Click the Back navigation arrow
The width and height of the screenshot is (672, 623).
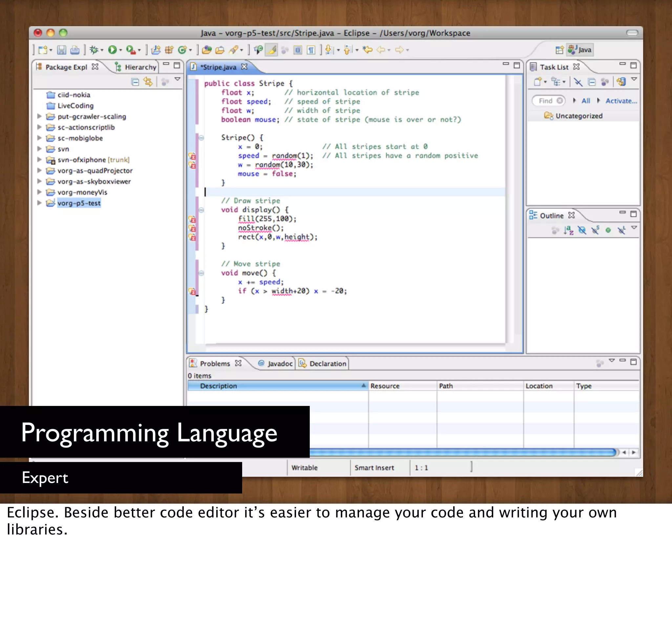(381, 50)
